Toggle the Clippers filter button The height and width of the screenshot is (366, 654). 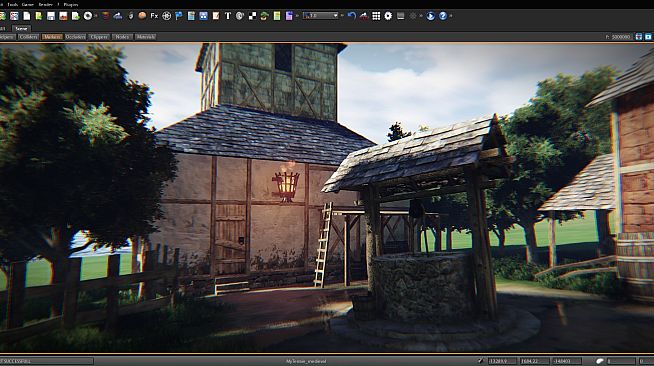pos(99,37)
